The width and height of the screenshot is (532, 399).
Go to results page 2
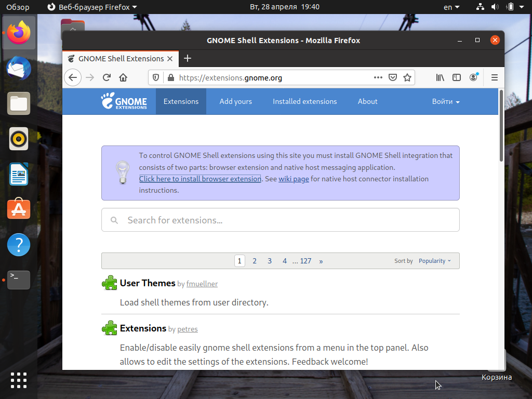[x=255, y=261]
